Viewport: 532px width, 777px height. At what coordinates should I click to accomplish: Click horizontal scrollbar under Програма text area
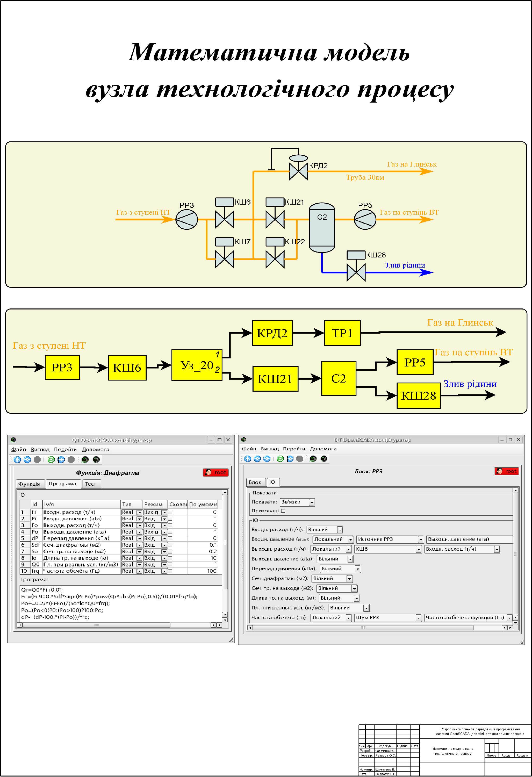(96, 625)
